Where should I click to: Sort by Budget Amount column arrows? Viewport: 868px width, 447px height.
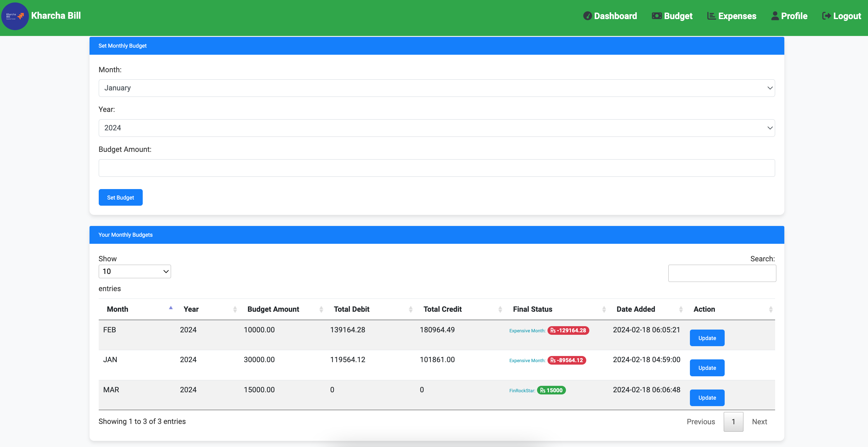[x=321, y=309]
